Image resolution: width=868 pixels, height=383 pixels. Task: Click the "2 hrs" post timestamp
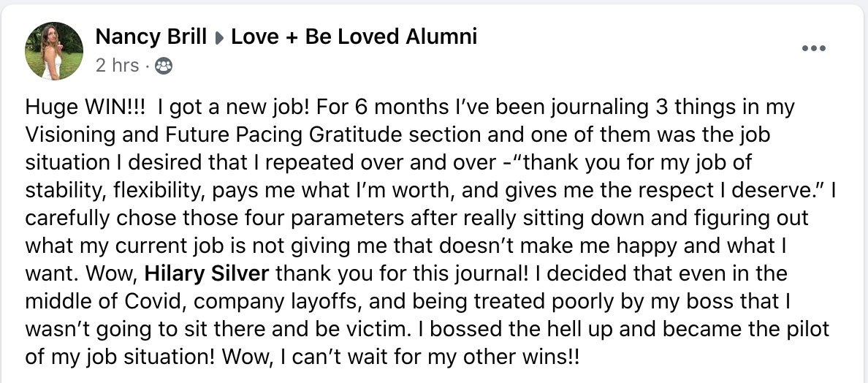click(117, 66)
